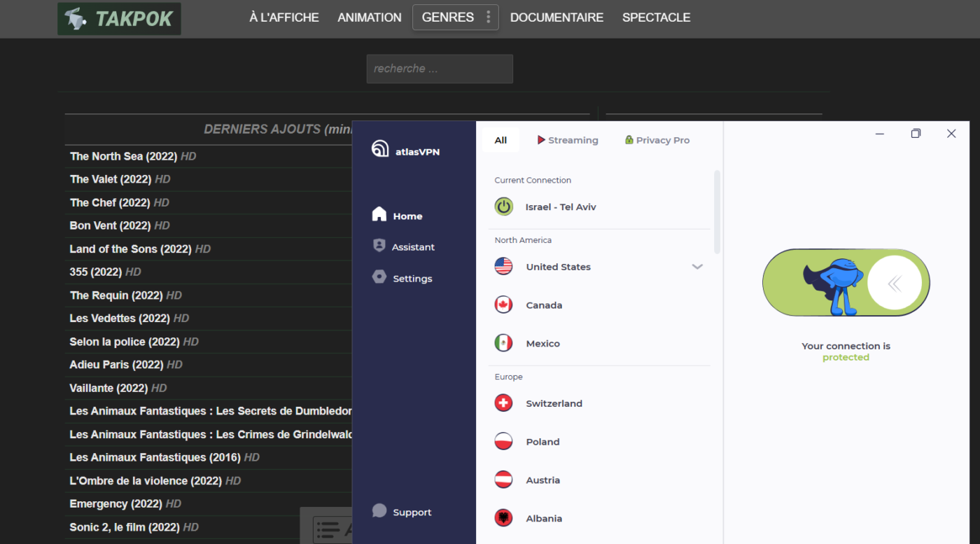
Task: Open Selon la police (2022) link
Action: coord(125,342)
